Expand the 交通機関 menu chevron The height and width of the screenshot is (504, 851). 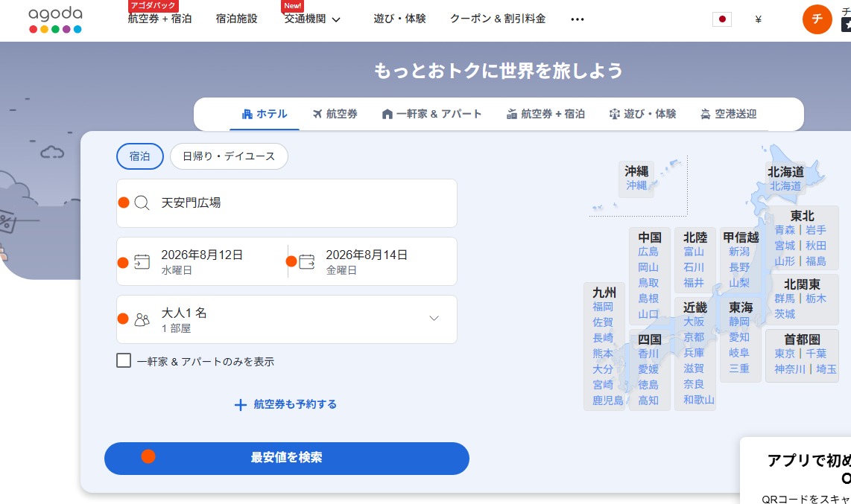click(336, 19)
